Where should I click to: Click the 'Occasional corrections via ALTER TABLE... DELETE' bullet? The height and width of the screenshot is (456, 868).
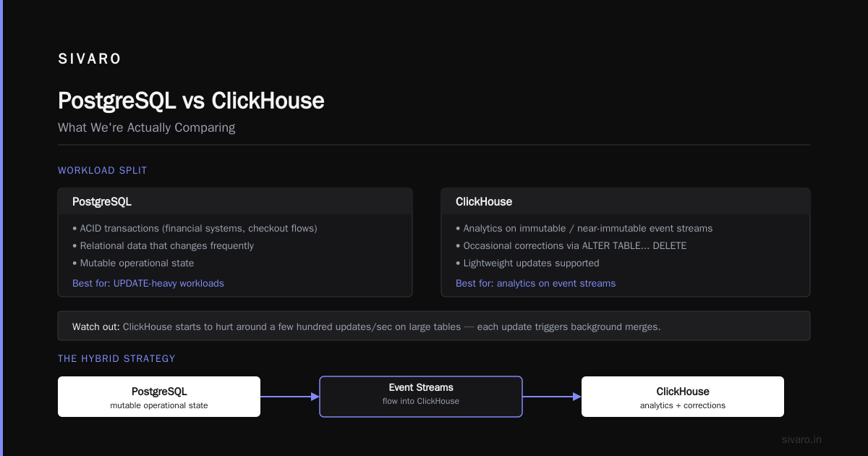[x=571, y=246]
